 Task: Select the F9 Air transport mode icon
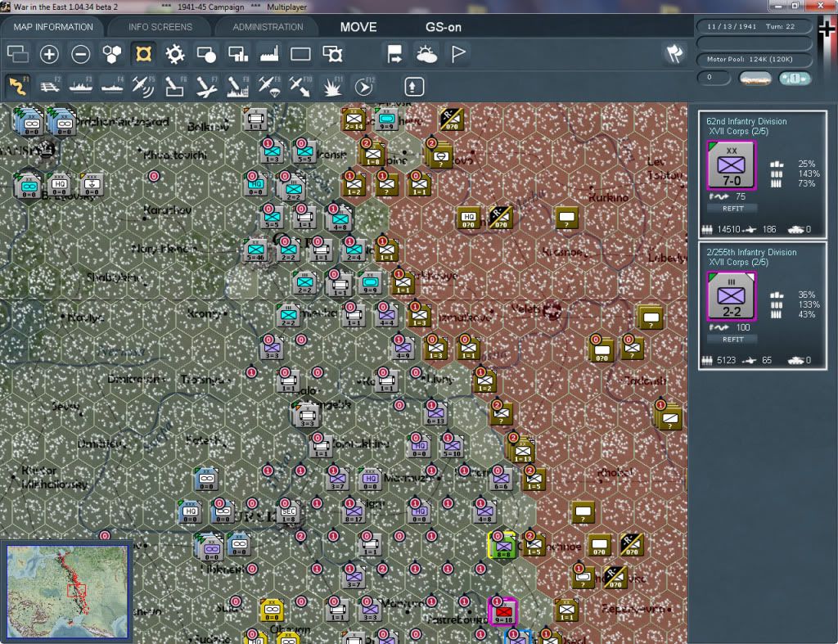269,86
